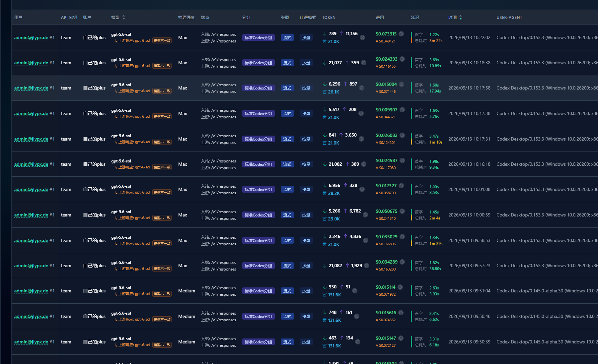Image resolution: width=598 pixels, height=364 pixels.
Task: Open info icon beside $0.024393 cost
Action: tap(402, 59)
